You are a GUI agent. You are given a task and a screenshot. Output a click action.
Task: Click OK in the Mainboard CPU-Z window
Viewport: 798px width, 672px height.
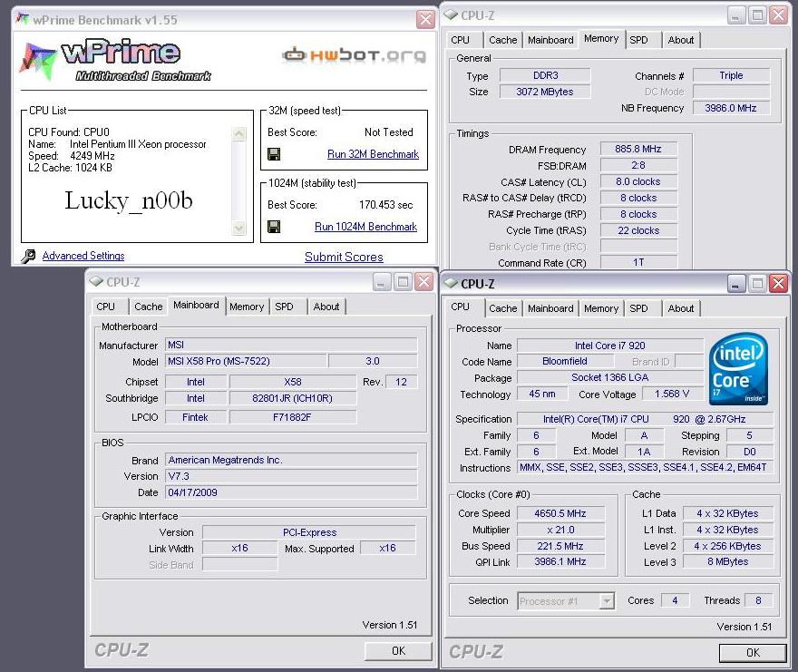[398, 650]
